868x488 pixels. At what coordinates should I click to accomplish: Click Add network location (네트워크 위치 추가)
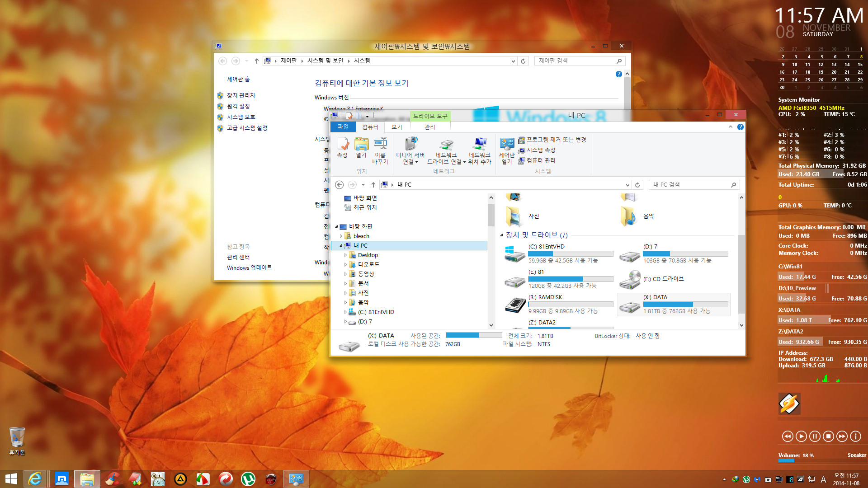coord(480,151)
